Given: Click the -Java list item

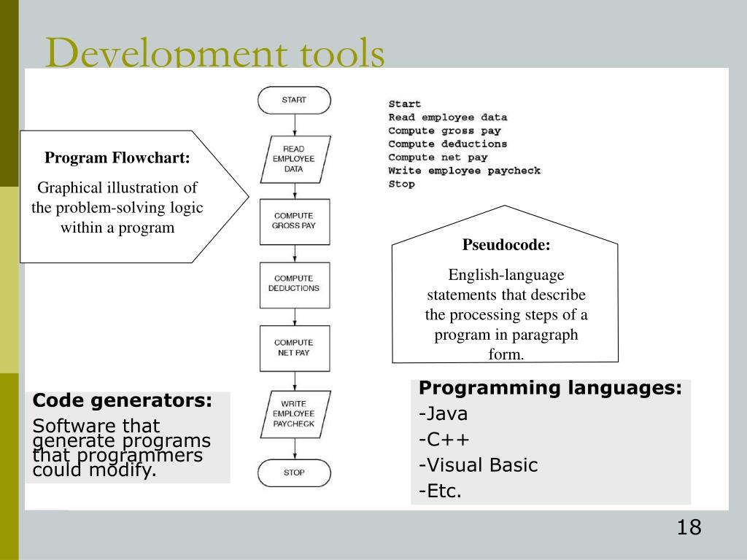Looking at the screenshot, I should tap(443, 413).
